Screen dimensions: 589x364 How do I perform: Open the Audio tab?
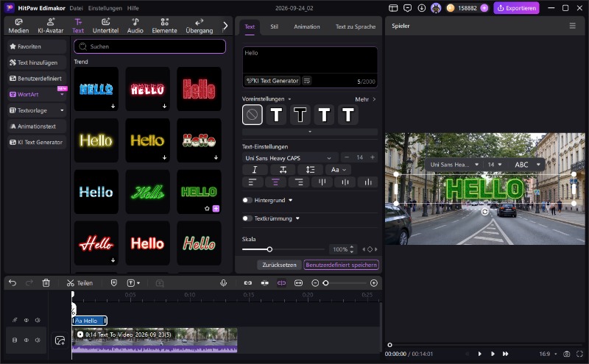pos(135,26)
